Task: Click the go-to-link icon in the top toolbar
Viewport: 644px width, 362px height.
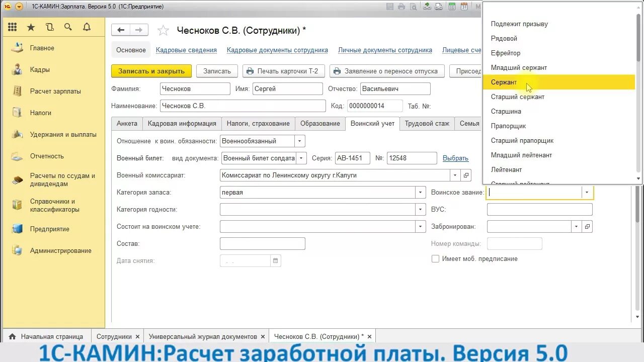Action: coord(439,7)
